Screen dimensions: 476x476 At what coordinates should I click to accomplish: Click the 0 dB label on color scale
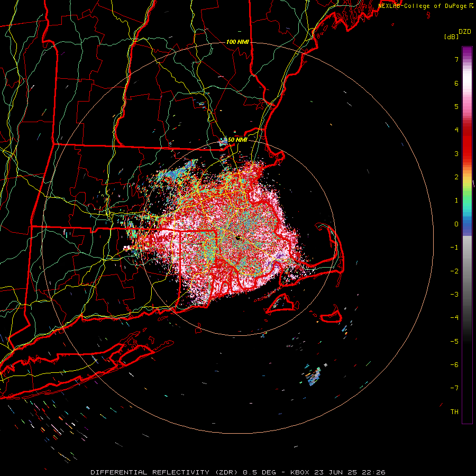[456, 224]
